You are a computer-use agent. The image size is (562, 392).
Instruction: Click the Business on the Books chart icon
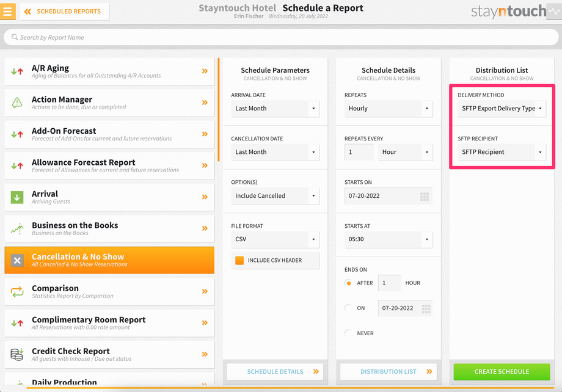(x=17, y=228)
